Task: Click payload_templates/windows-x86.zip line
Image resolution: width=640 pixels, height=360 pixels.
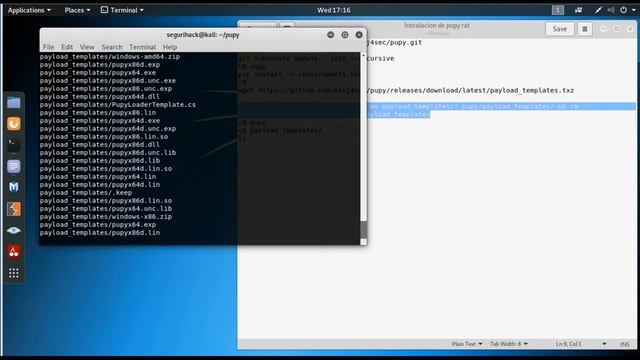Action: [x=106, y=217]
